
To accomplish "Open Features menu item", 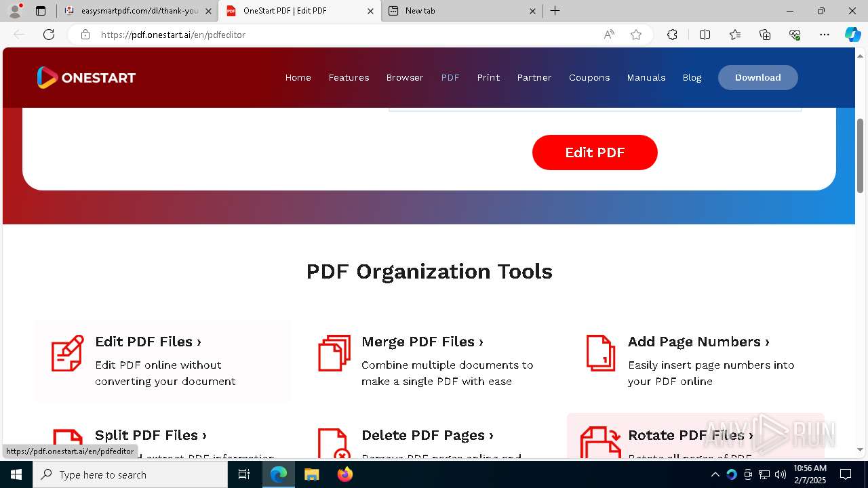I will 349,77.
